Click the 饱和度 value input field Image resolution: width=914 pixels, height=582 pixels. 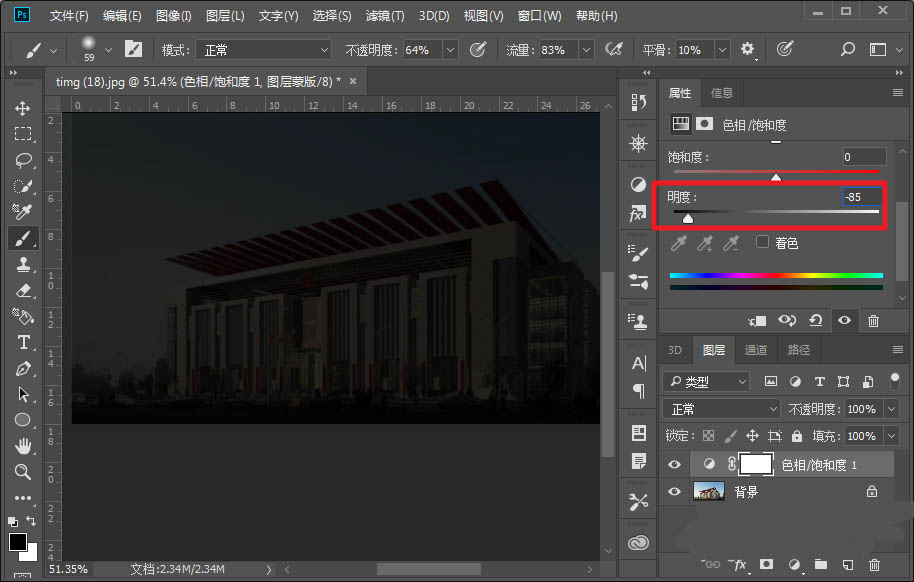(x=863, y=157)
